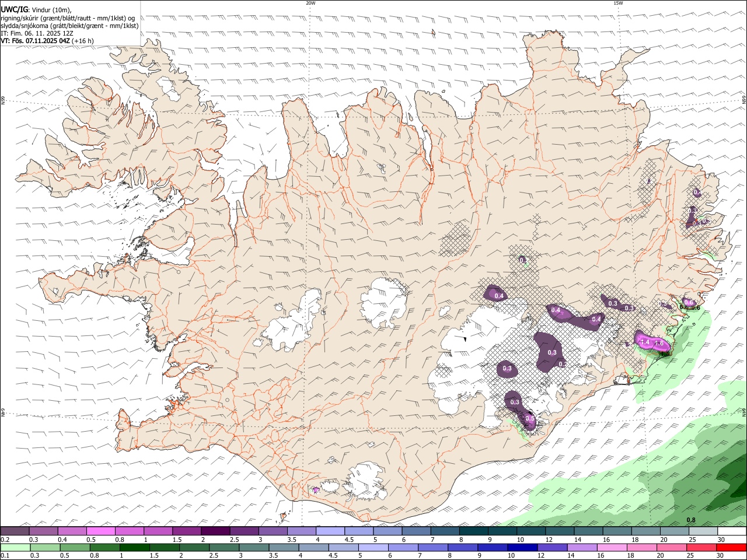Choose the green-scale swatch between 7 and 8
The image size is (747, 560).
point(432,547)
